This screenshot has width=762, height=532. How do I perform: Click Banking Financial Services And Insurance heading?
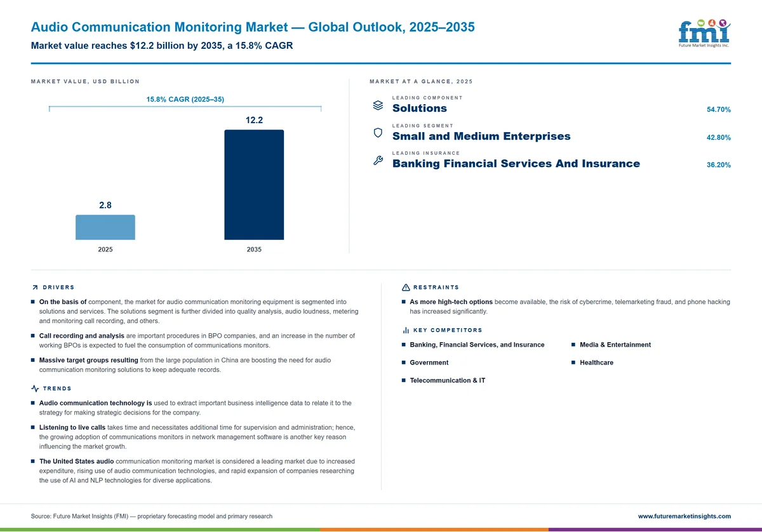click(516, 163)
